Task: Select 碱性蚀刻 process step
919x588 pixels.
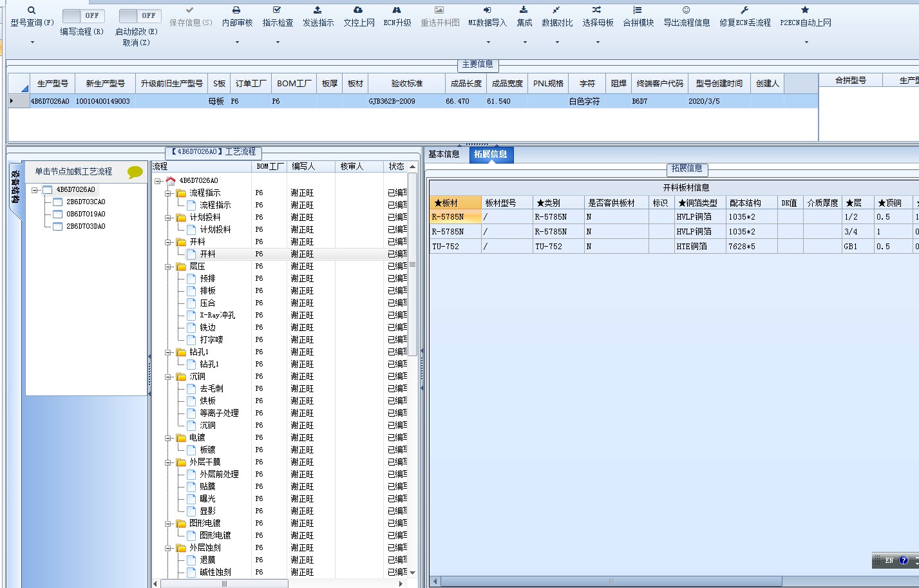Action: click(x=215, y=572)
